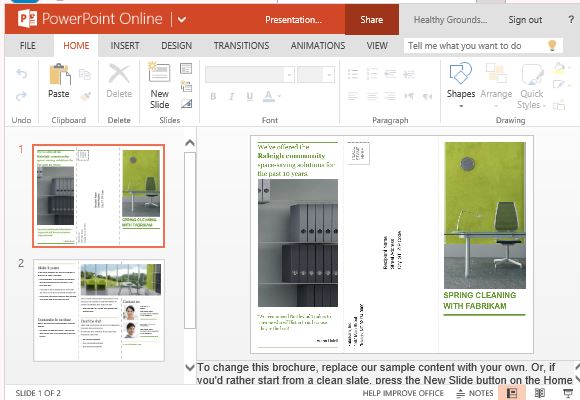
Task: Click the SPRING CLEANING WITH FABRIKAM title
Action: tap(480, 300)
